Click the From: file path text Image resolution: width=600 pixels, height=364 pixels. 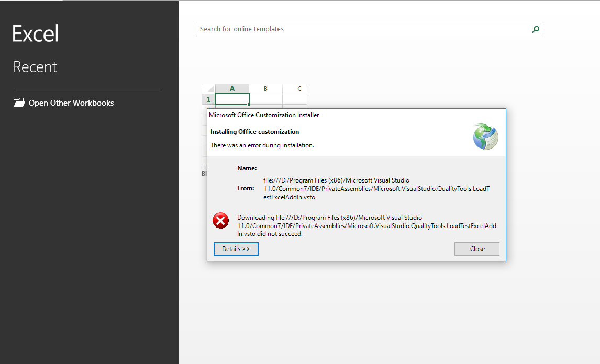376,189
